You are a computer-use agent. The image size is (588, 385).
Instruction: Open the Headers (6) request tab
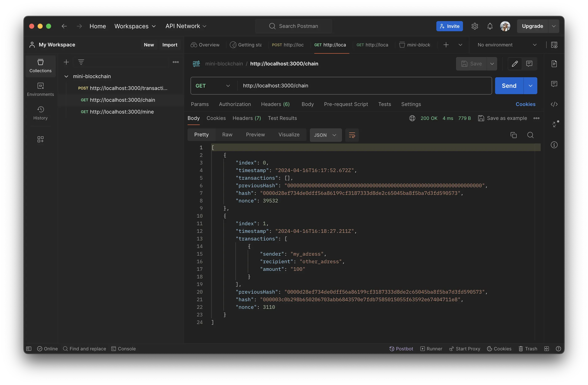(275, 104)
